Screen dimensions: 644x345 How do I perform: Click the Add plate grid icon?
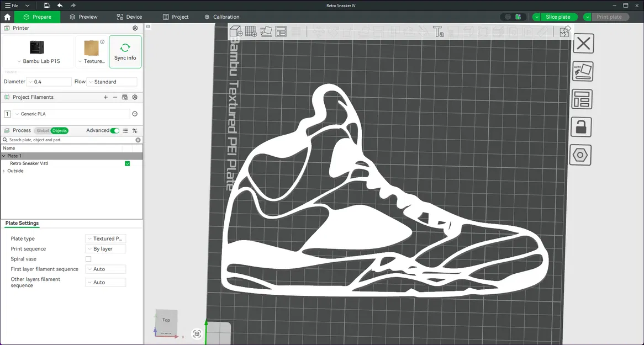click(251, 31)
